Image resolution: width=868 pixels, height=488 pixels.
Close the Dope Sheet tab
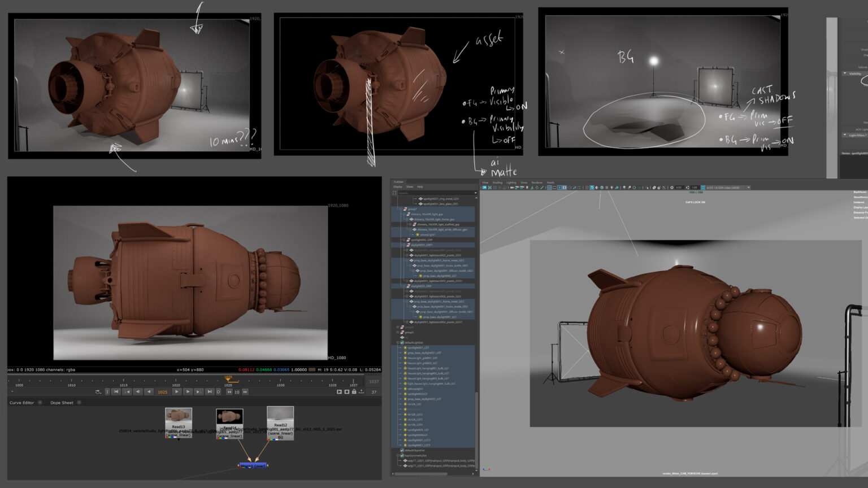click(79, 403)
